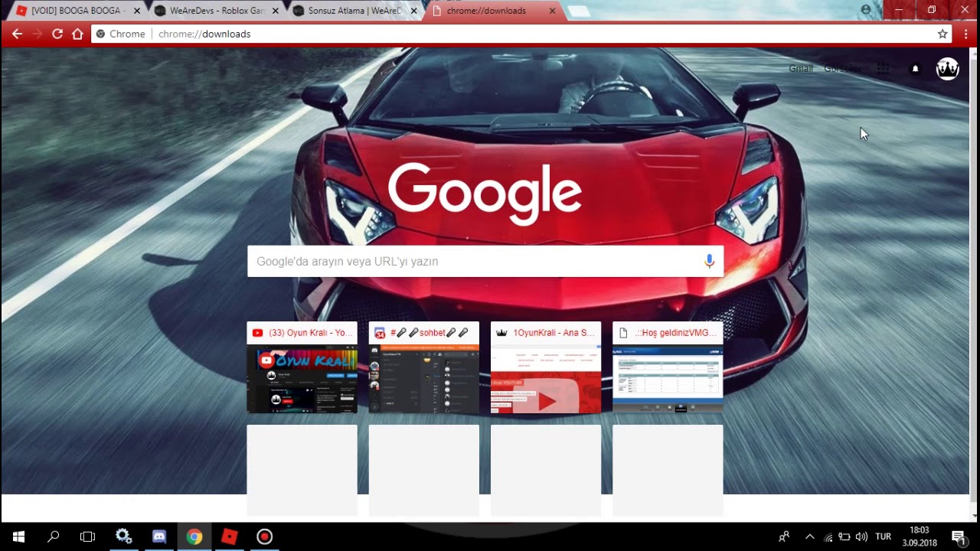980x551 pixels.
Task: Open the Google account avatar
Action: pos(948,69)
